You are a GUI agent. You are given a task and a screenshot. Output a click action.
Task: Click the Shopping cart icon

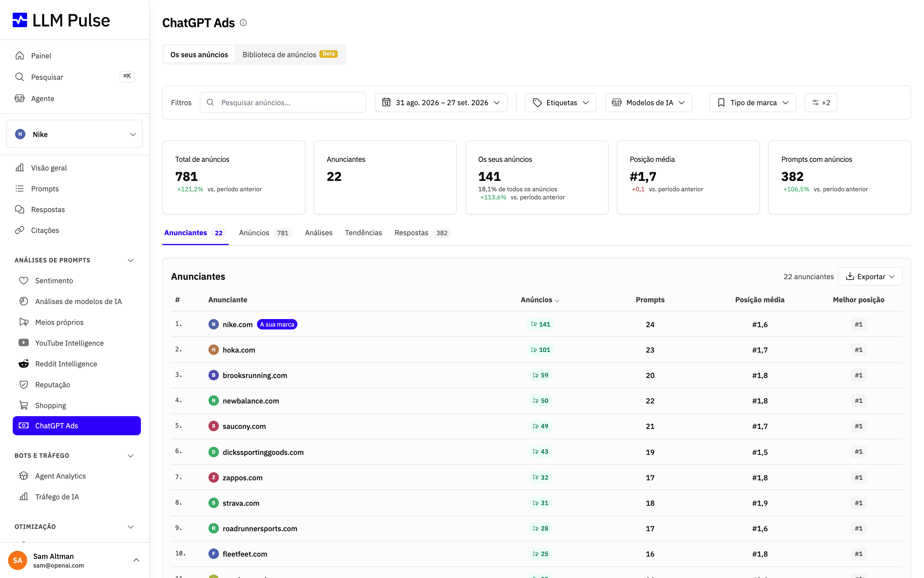(x=24, y=405)
